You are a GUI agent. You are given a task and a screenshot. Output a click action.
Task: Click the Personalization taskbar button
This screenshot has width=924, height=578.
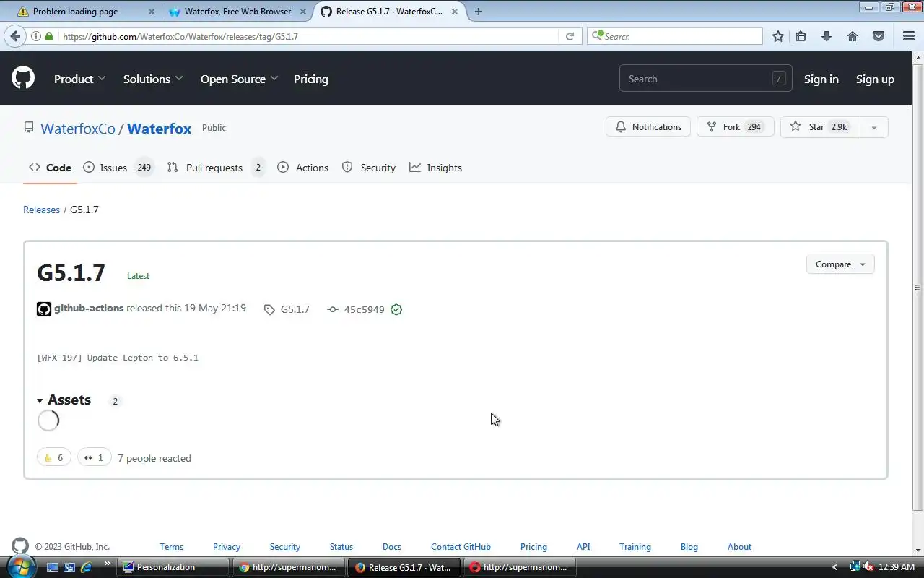click(173, 567)
